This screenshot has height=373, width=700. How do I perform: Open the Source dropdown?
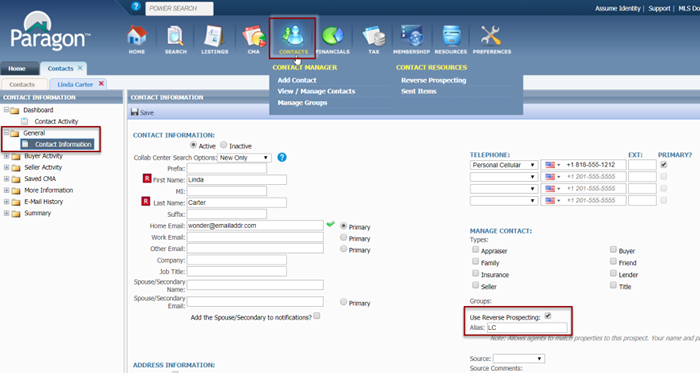[519, 358]
